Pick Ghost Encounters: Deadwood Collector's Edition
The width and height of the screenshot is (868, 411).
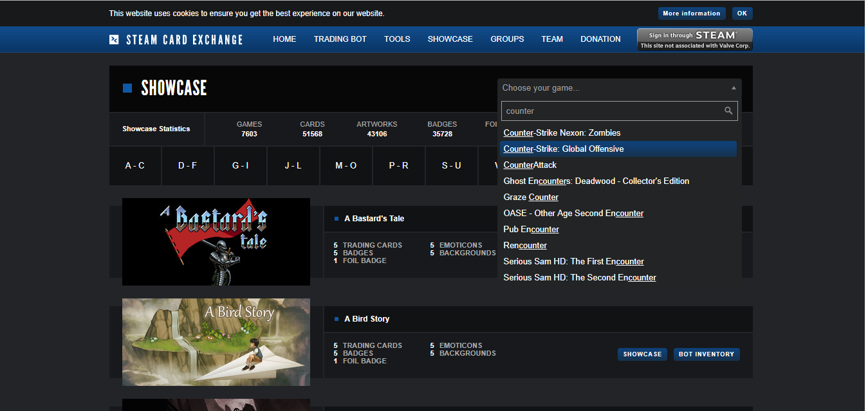tap(618, 181)
